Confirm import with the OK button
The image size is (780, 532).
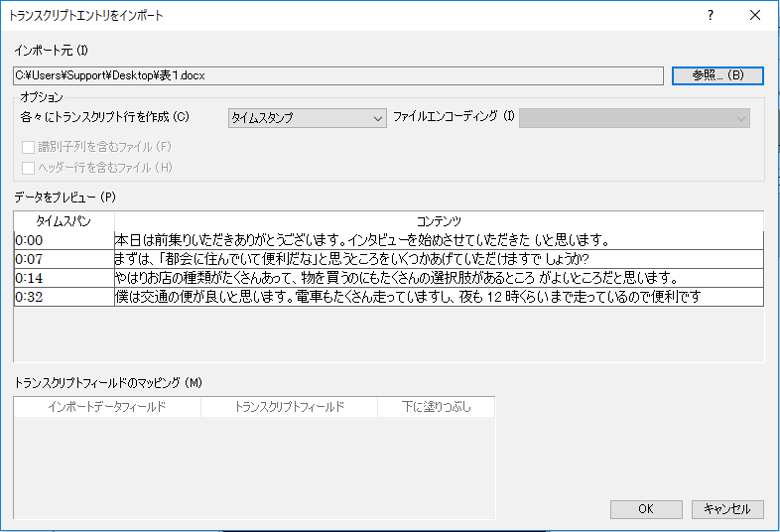[645, 509]
